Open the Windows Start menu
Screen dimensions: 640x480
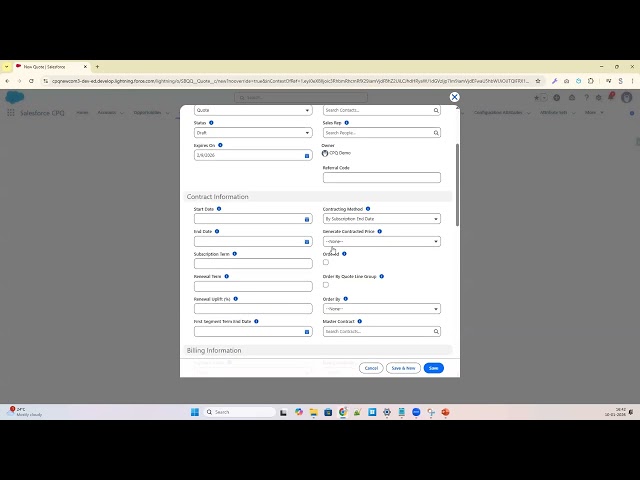(x=195, y=412)
